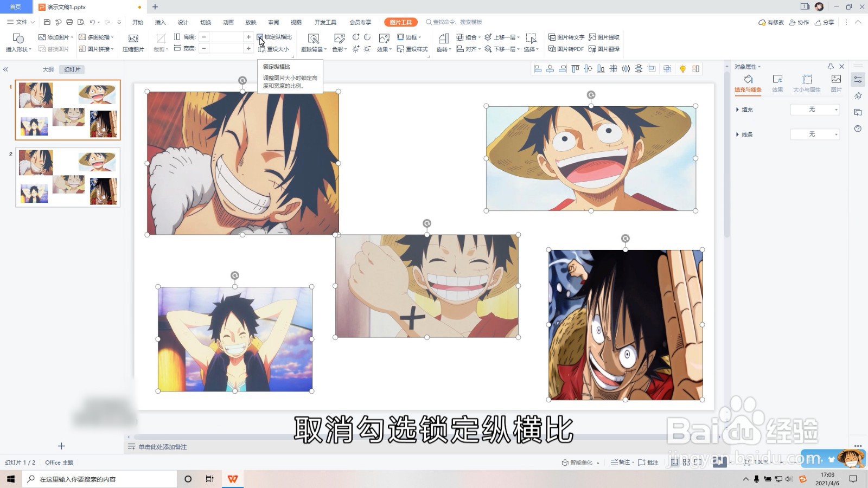Open the 动画 ribbon tab
The width and height of the screenshot is (868, 488).
[x=228, y=22]
